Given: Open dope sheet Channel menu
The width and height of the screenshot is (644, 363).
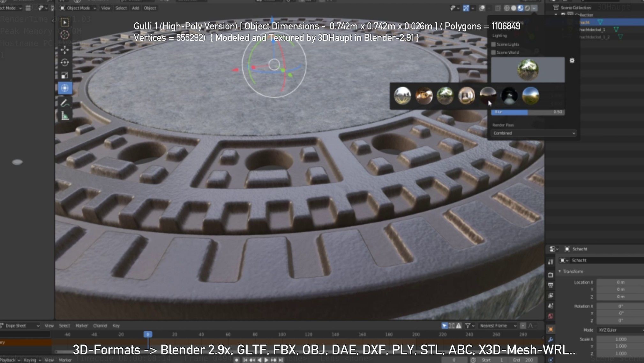Looking at the screenshot, I should coord(100,326).
